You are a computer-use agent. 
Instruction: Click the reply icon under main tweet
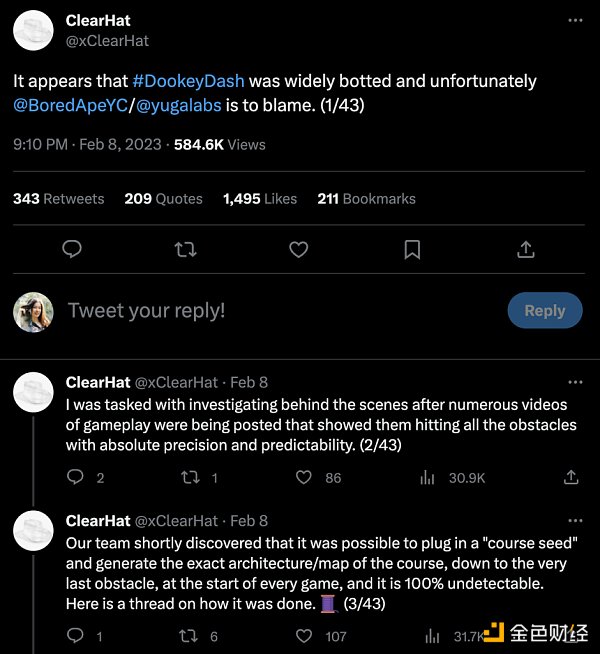click(72, 249)
